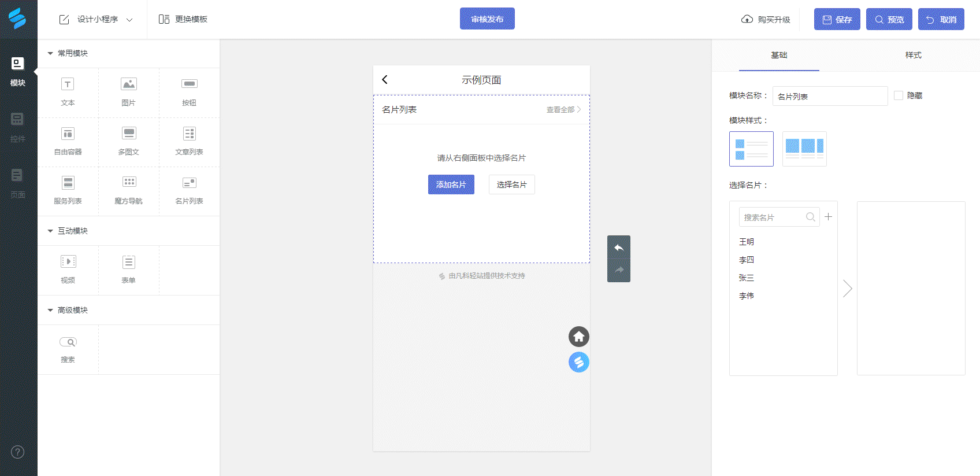The width and height of the screenshot is (980, 476).
Task: Redo the action with the forward arrow
Action: click(x=619, y=270)
